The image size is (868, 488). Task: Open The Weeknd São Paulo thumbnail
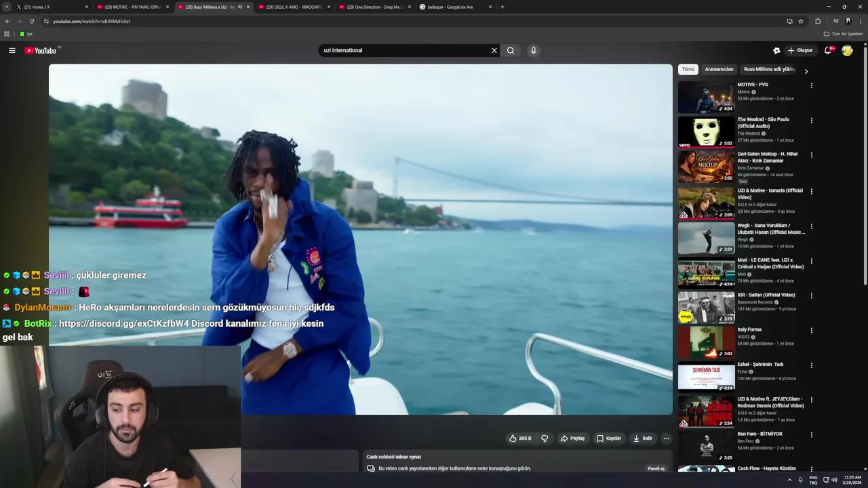(706, 131)
